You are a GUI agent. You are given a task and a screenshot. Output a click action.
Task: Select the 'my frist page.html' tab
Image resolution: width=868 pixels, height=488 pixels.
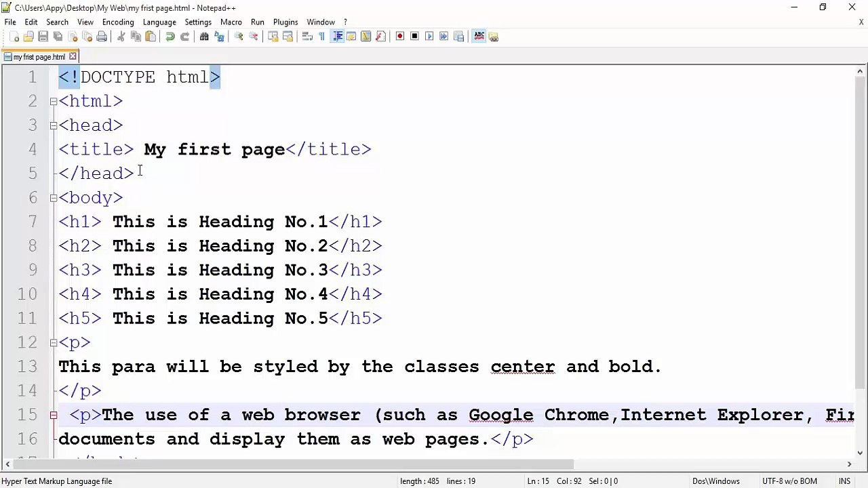39,57
